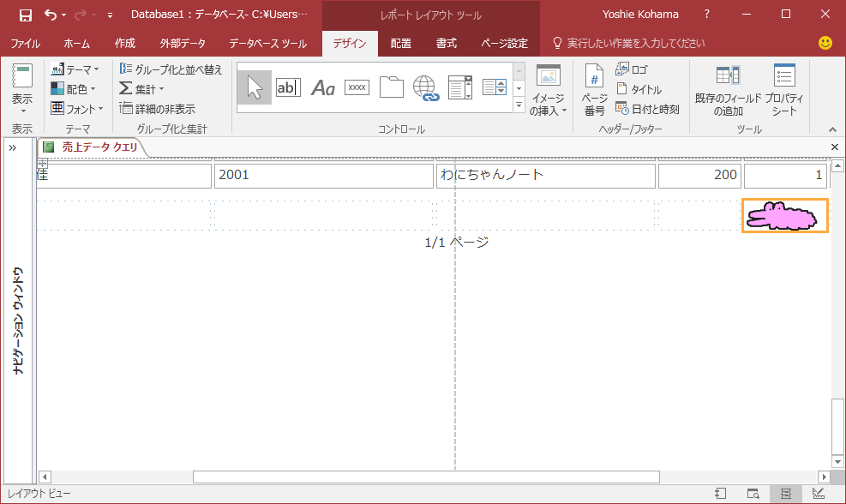Open the 外部データ ribbon tab

[x=183, y=43]
